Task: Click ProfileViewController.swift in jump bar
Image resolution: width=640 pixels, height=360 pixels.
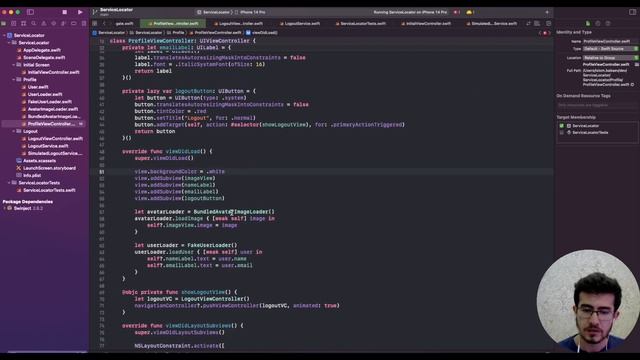Action: (x=215, y=33)
